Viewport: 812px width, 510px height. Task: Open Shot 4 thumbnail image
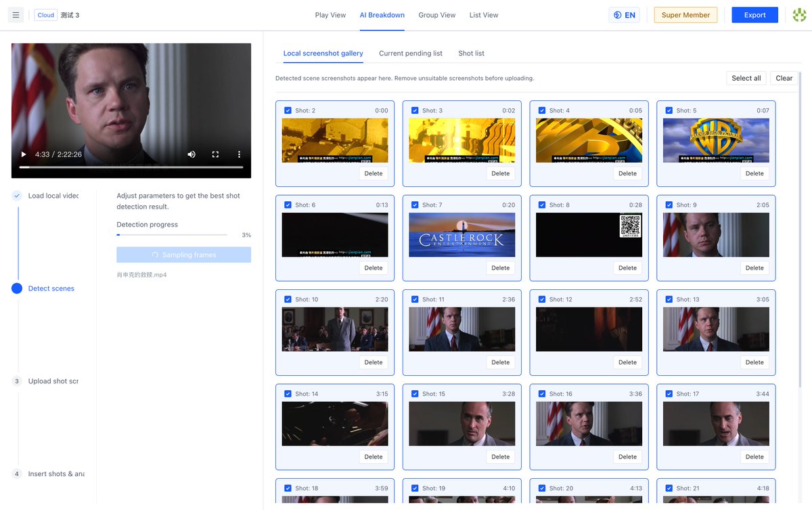(589, 140)
